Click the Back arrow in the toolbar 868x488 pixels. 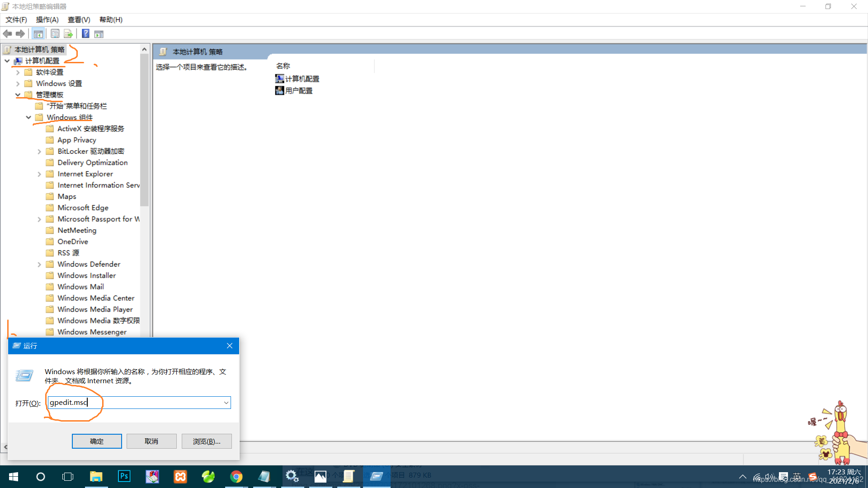[8, 34]
